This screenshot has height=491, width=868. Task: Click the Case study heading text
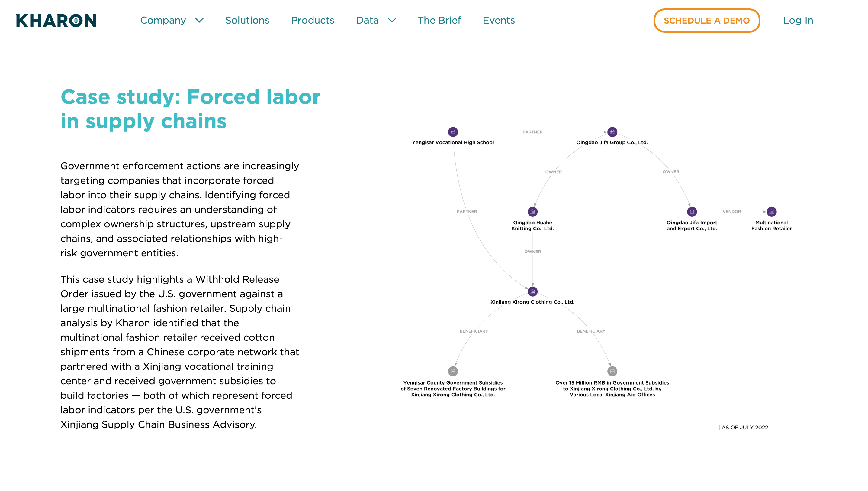190,109
